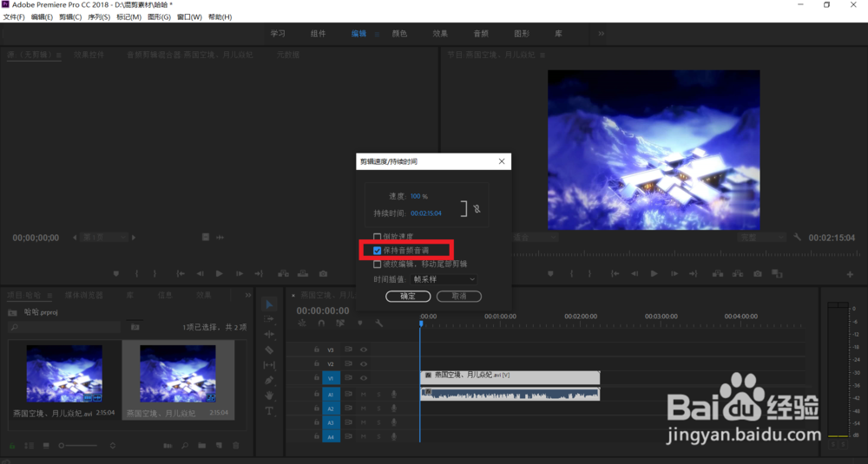
Task: Select the Pen tool
Action: [x=269, y=380]
